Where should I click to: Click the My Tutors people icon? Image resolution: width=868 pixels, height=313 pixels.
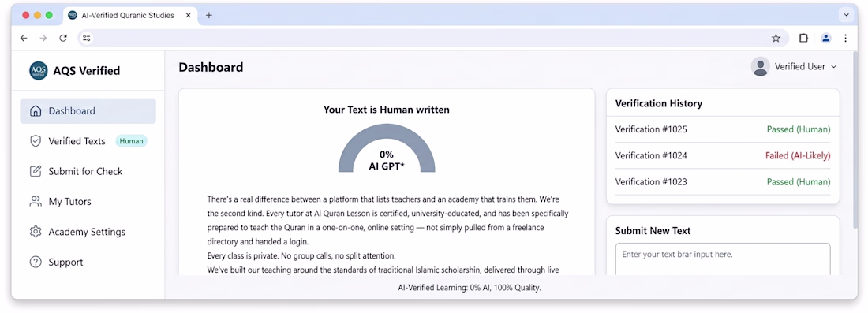point(36,201)
